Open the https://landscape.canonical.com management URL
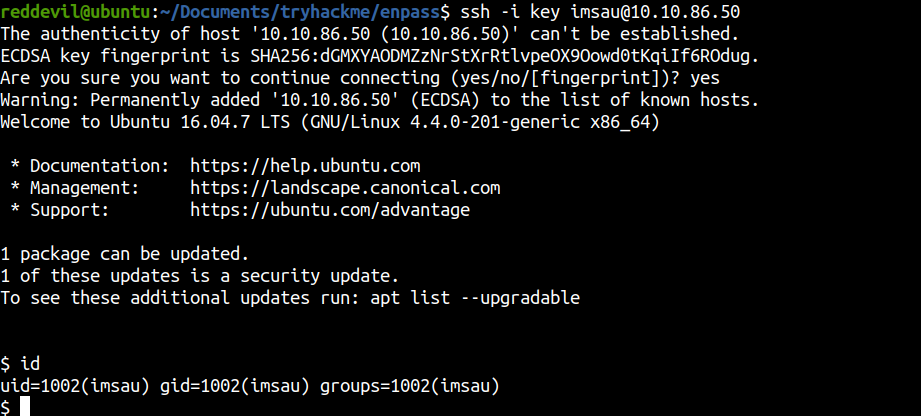This screenshot has height=416, width=921. pos(345,188)
